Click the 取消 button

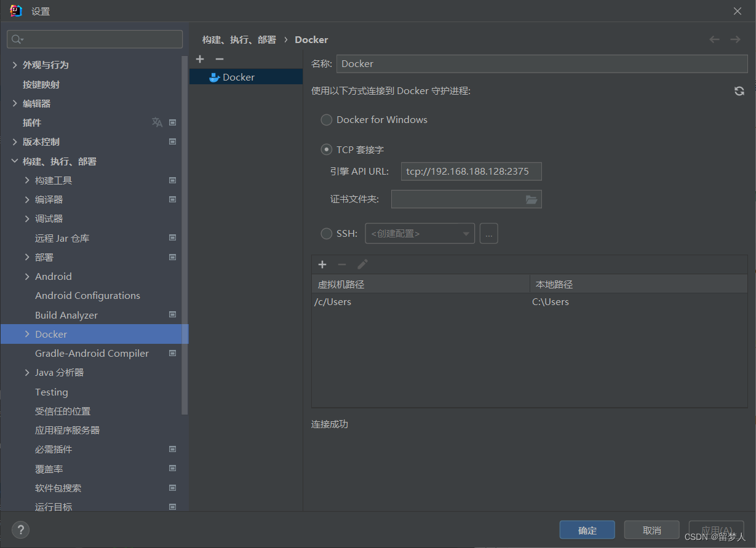point(652,530)
